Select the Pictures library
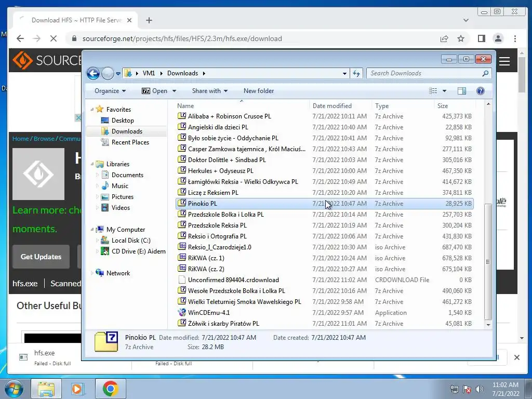 tap(123, 197)
